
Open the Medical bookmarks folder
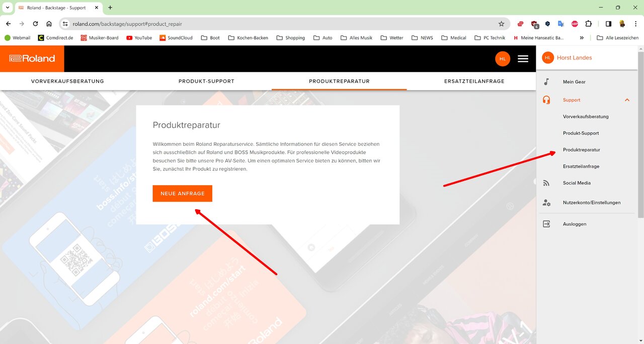pos(454,38)
